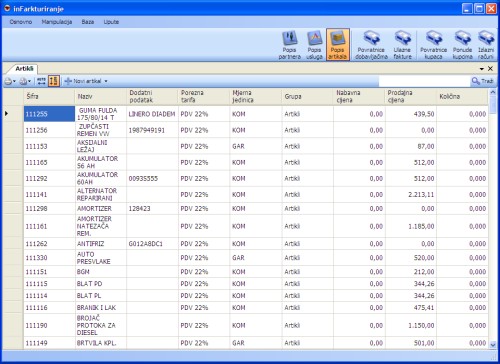Click cell 1987949191
Screen dimensions: 500x364
coord(152,130)
